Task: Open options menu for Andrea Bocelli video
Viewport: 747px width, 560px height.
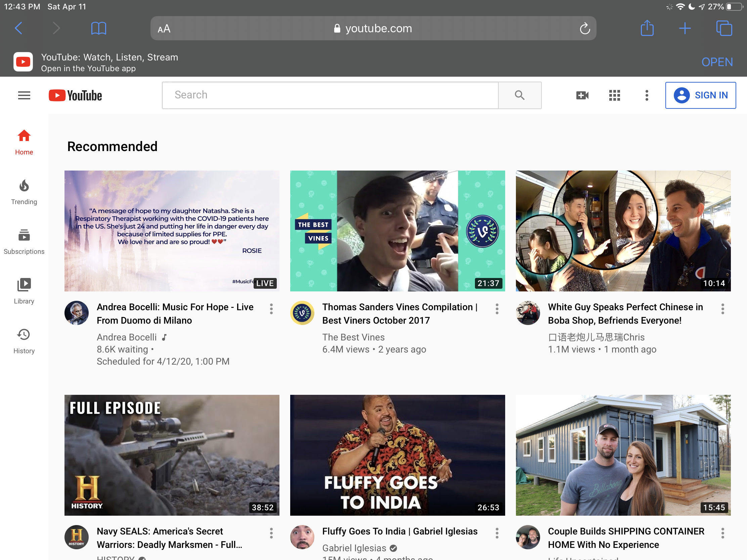Action: pyautogui.click(x=271, y=309)
